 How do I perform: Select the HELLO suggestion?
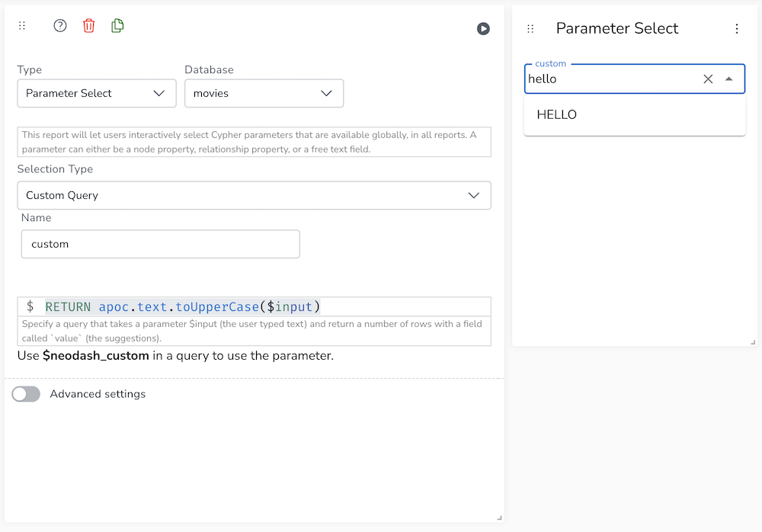pos(635,115)
